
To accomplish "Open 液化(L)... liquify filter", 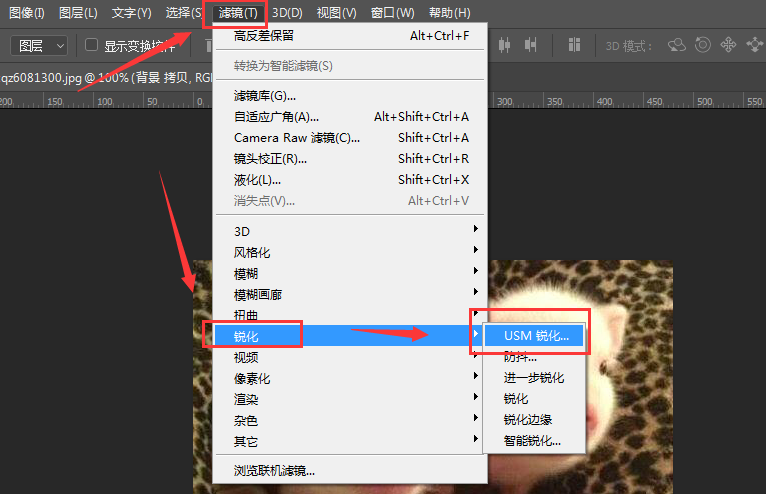I will (x=350, y=180).
